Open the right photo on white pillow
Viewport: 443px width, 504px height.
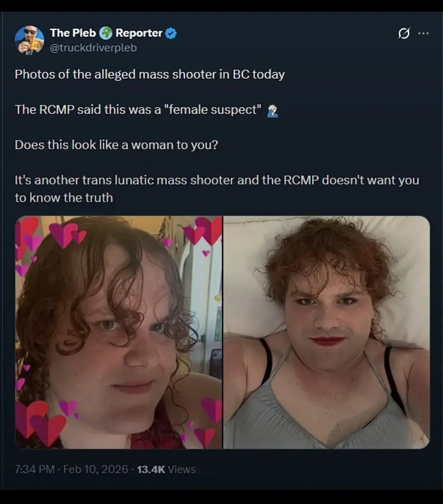(x=327, y=332)
